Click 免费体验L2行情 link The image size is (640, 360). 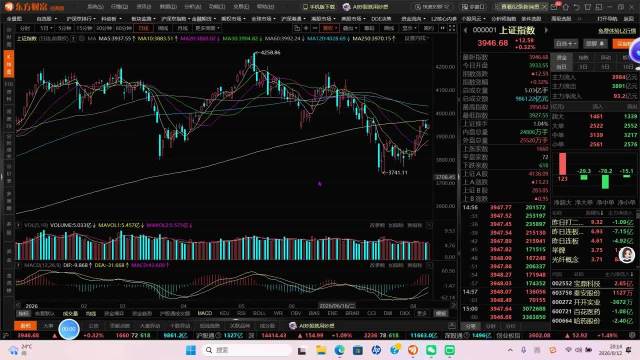(617, 31)
